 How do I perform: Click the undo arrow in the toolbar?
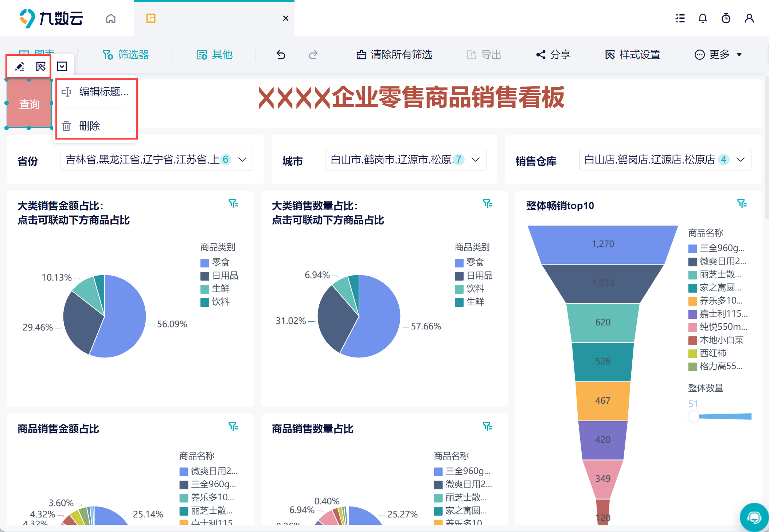pyautogui.click(x=281, y=55)
